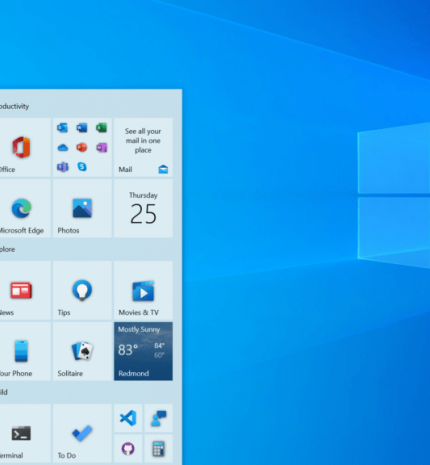The width and height of the screenshot is (430, 465).
Task: Open the Mail tile
Action: tap(143, 147)
